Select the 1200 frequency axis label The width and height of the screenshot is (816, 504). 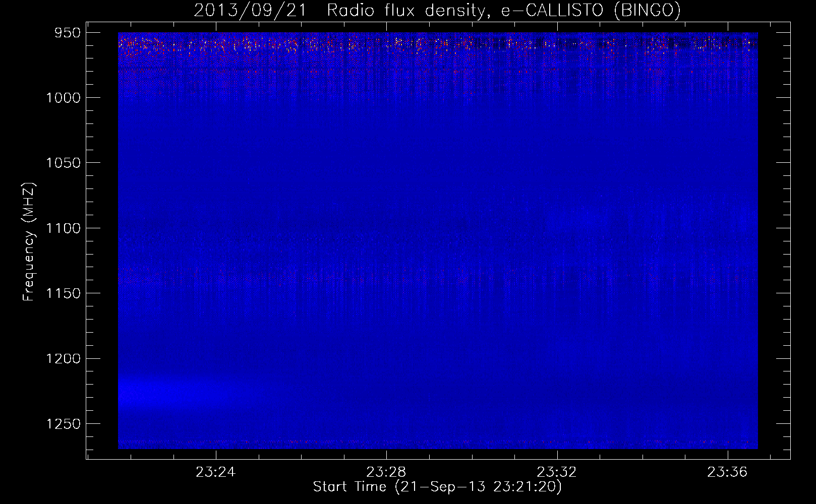click(x=63, y=358)
